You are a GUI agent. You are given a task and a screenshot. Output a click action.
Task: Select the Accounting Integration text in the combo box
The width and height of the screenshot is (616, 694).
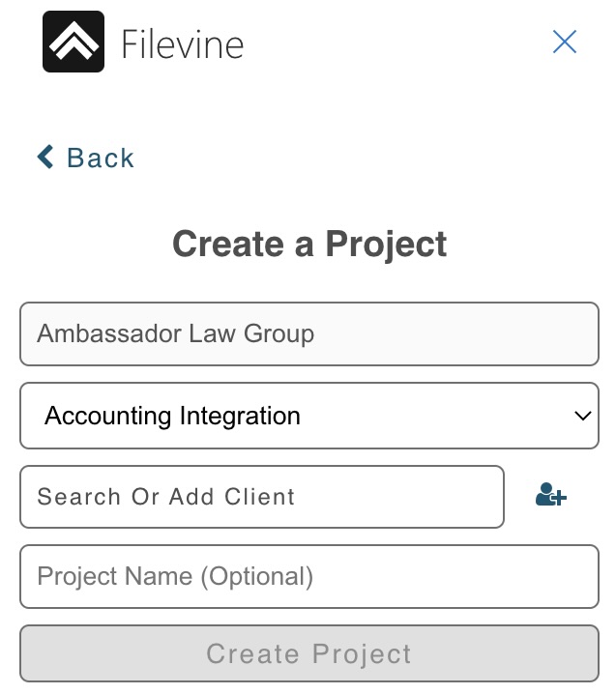click(173, 416)
